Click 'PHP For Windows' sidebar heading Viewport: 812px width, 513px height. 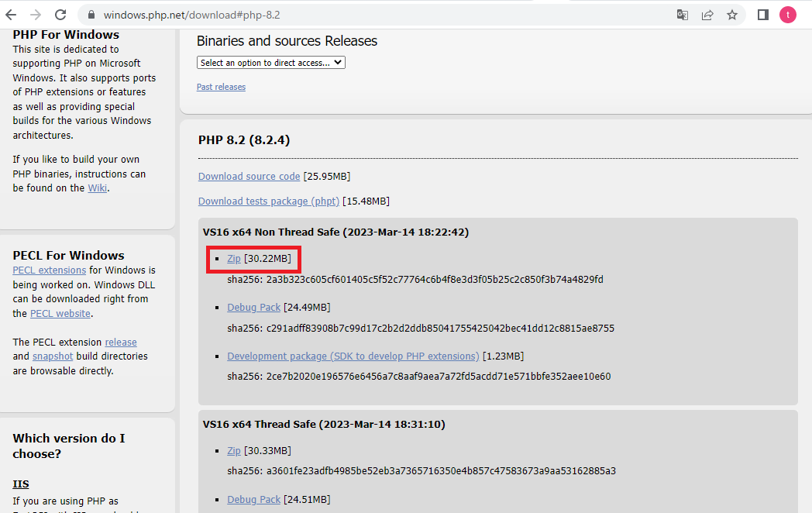click(x=66, y=35)
